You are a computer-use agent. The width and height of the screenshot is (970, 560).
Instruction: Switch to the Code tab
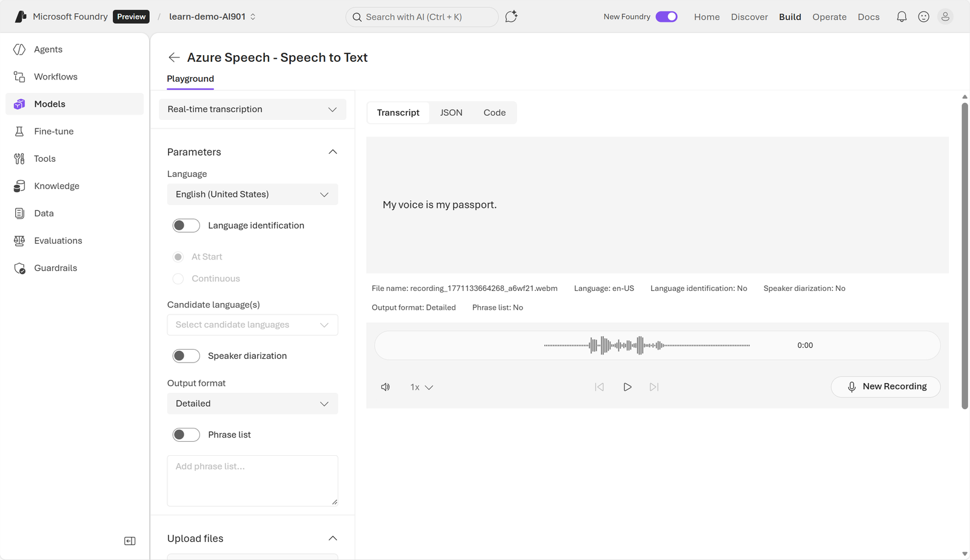pyautogui.click(x=495, y=113)
